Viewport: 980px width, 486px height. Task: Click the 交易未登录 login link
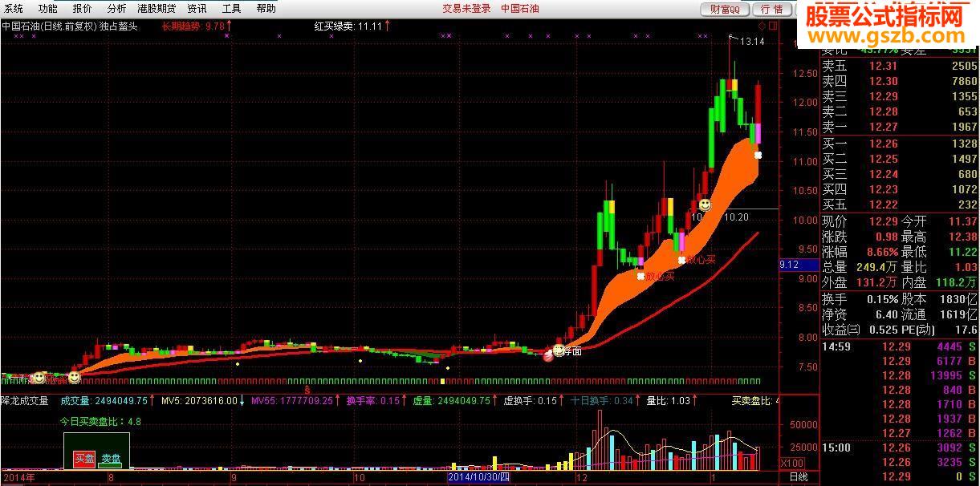[x=466, y=9]
